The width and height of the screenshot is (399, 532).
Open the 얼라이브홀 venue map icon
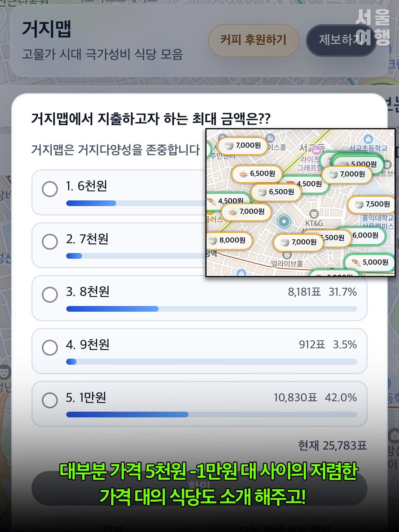click(x=287, y=255)
